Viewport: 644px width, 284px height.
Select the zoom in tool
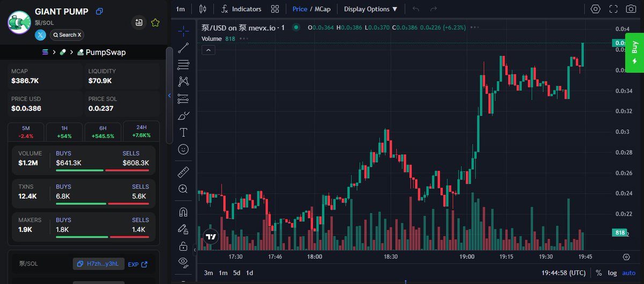click(x=184, y=189)
